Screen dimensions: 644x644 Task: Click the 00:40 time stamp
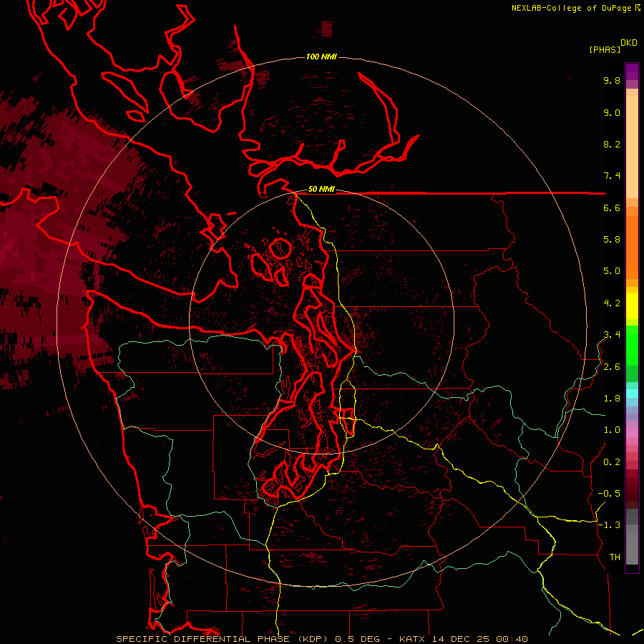512,639
